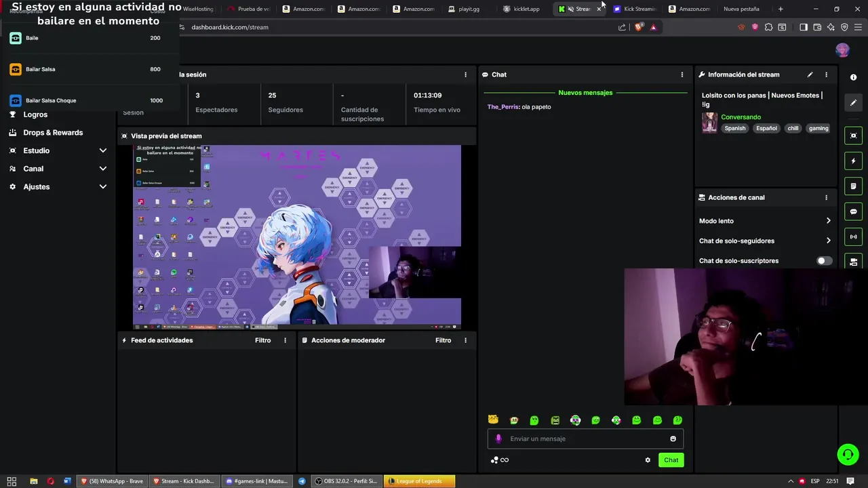
Task: Open OBS 32.0.2 from the taskbar
Action: click(346, 481)
